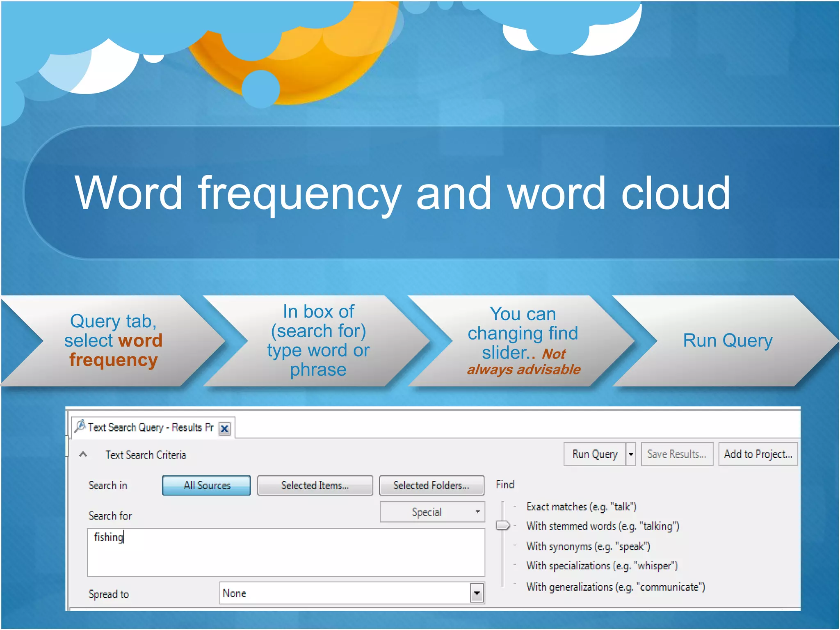Open the Special dropdown
This screenshot has height=630, width=840.
[432, 512]
